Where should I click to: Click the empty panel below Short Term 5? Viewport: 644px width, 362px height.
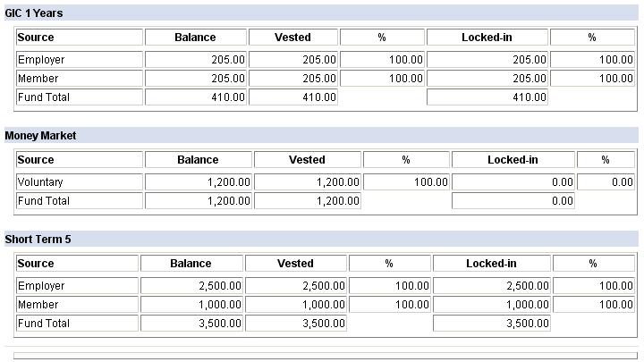pyautogui.click(x=326, y=356)
